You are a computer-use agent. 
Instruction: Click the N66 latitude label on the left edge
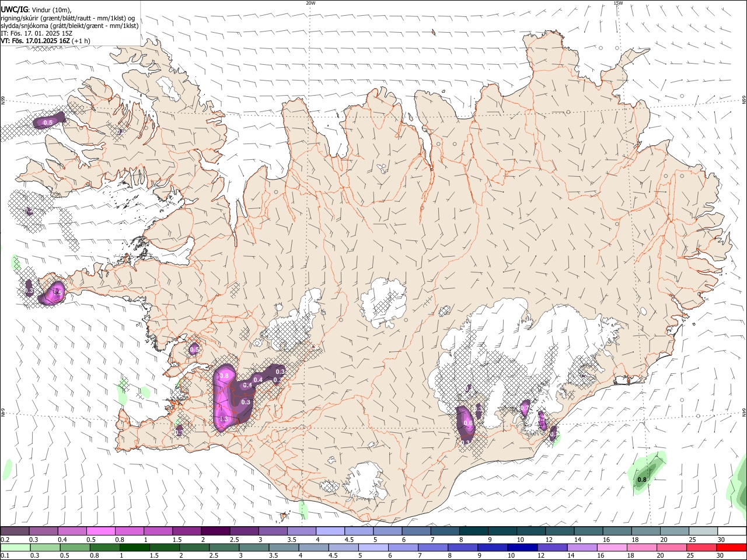(x=3, y=101)
